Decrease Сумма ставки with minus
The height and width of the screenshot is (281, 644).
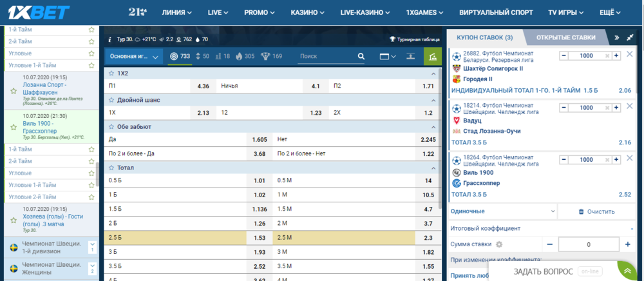pyautogui.click(x=550, y=244)
